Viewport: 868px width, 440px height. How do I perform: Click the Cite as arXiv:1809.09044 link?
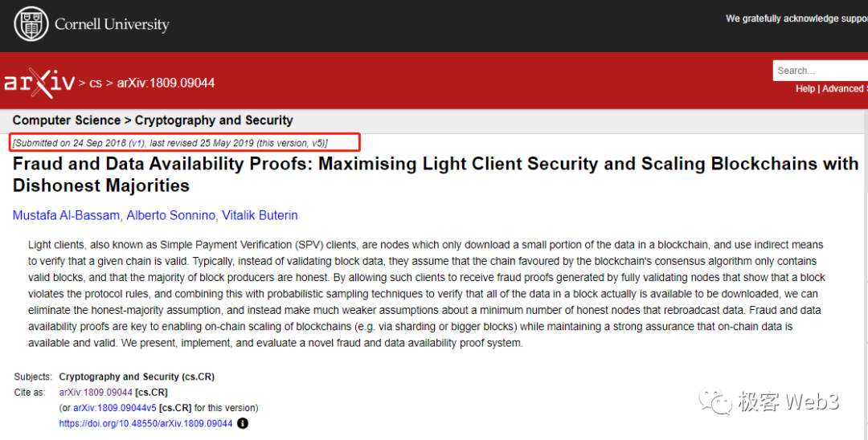pyautogui.click(x=96, y=393)
